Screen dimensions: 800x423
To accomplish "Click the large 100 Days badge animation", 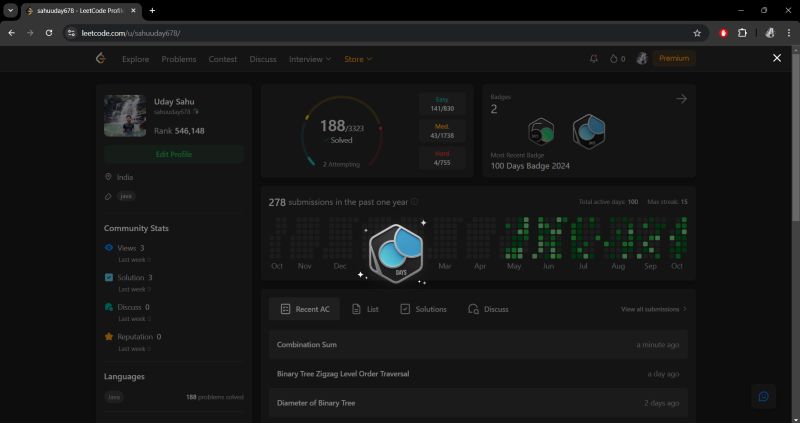I will [x=396, y=254].
